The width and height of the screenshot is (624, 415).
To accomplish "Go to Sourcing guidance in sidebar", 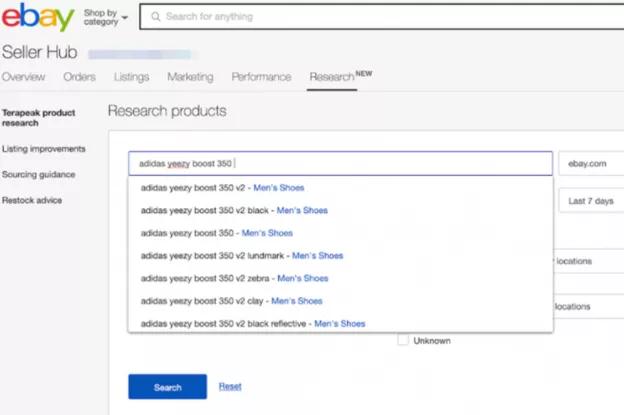I will click(x=39, y=174).
